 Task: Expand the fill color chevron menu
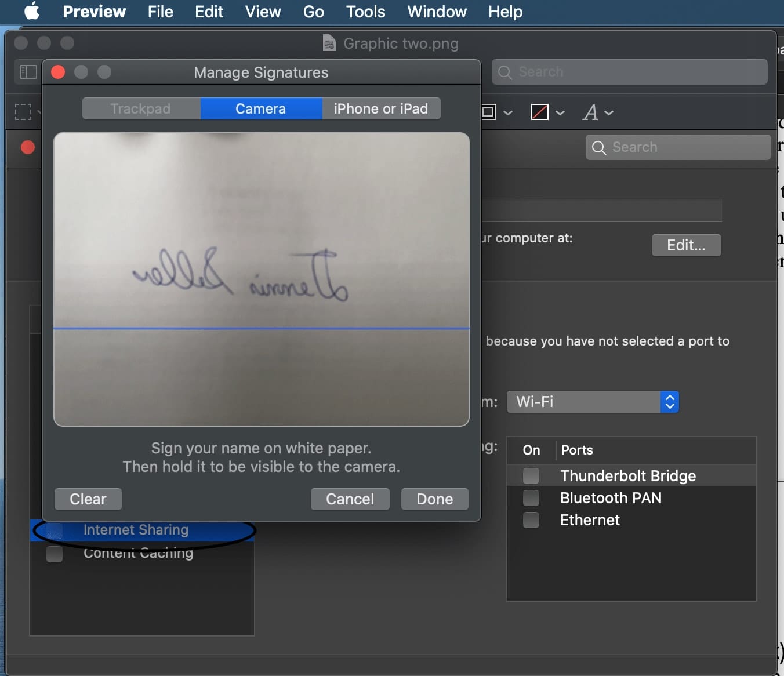560,112
